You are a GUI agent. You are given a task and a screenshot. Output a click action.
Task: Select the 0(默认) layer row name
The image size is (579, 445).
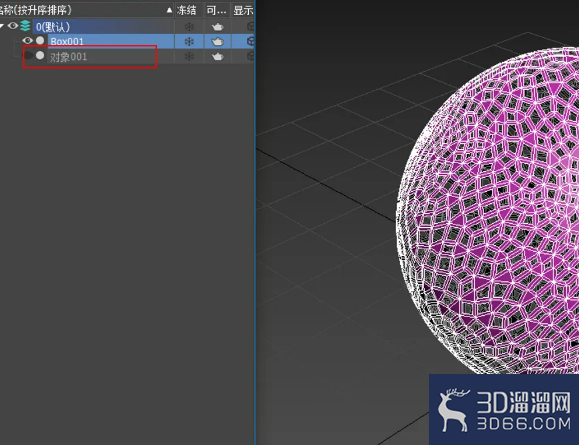click(x=53, y=27)
